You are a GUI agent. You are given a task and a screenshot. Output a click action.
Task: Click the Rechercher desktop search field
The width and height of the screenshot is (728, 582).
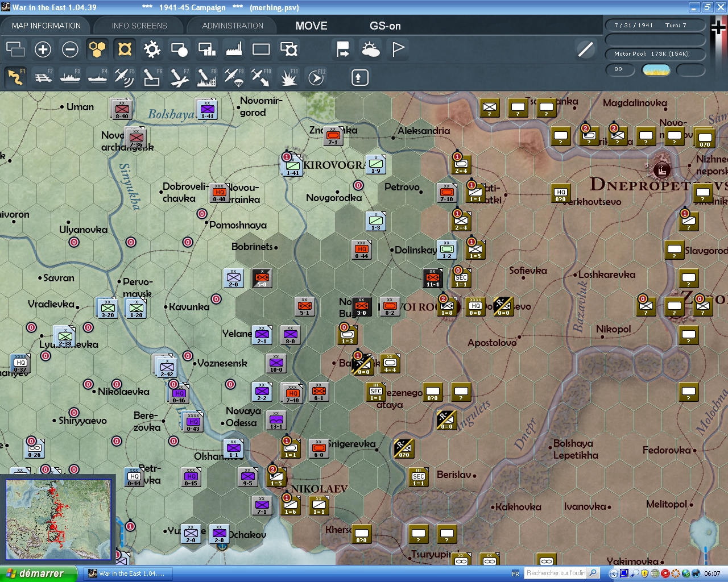coord(556,573)
